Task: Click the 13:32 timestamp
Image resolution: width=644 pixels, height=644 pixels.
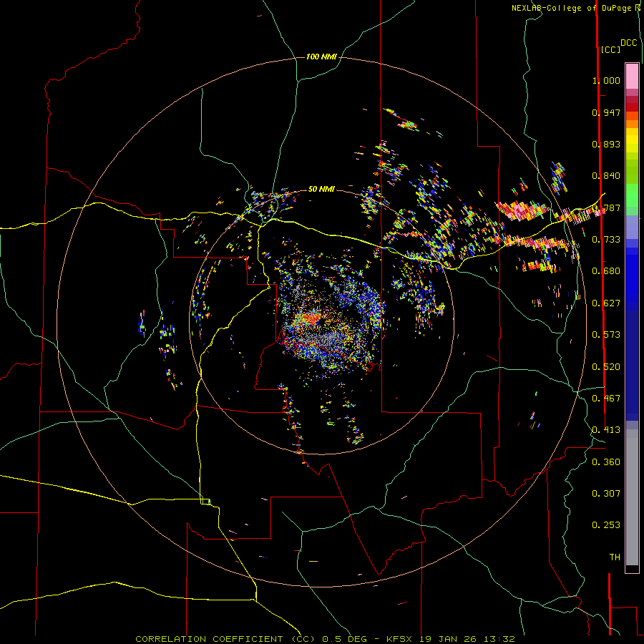Action: coord(500,639)
